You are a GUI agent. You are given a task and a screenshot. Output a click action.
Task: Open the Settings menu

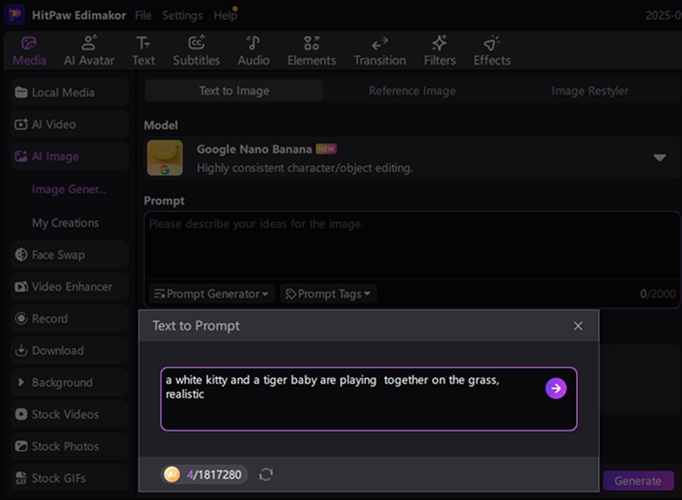182,15
